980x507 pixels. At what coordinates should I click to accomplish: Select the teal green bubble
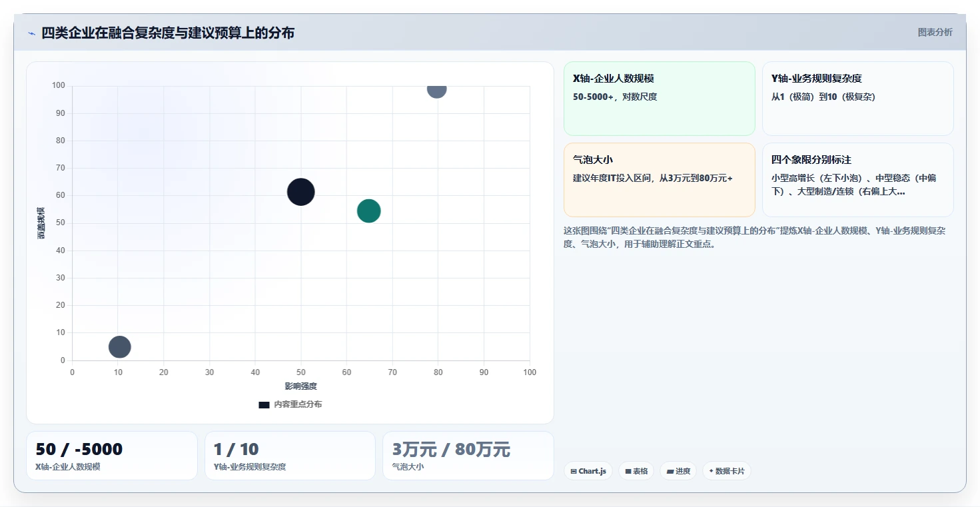368,211
